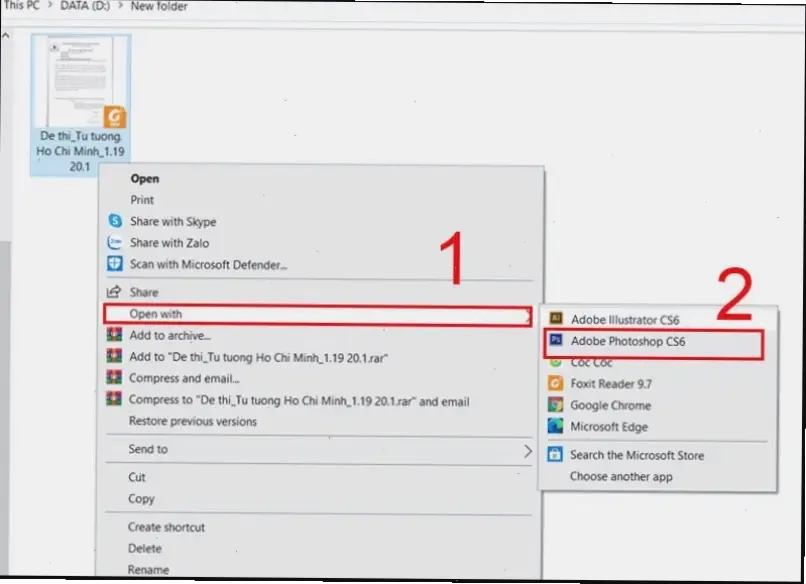Screen dimensions: 806x584
Task: Click Cut in the context menu
Action: point(137,477)
